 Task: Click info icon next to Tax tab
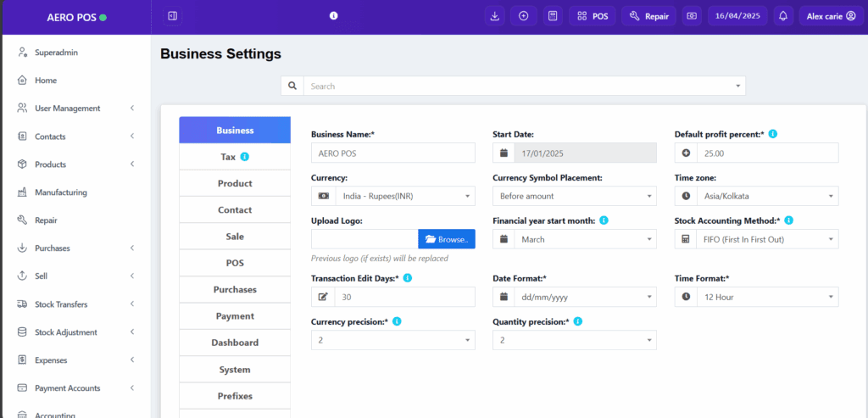[x=244, y=157]
